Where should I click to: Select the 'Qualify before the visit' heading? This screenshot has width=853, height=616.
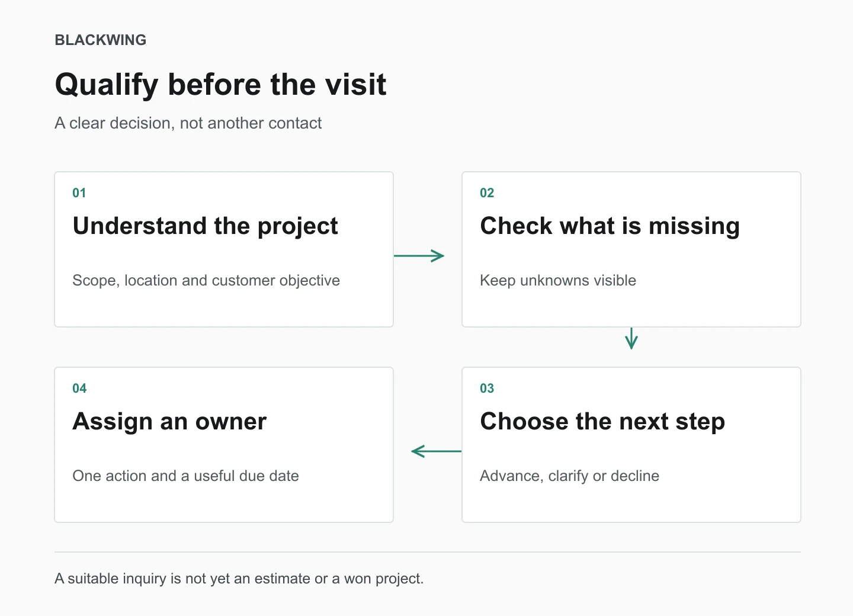(220, 85)
